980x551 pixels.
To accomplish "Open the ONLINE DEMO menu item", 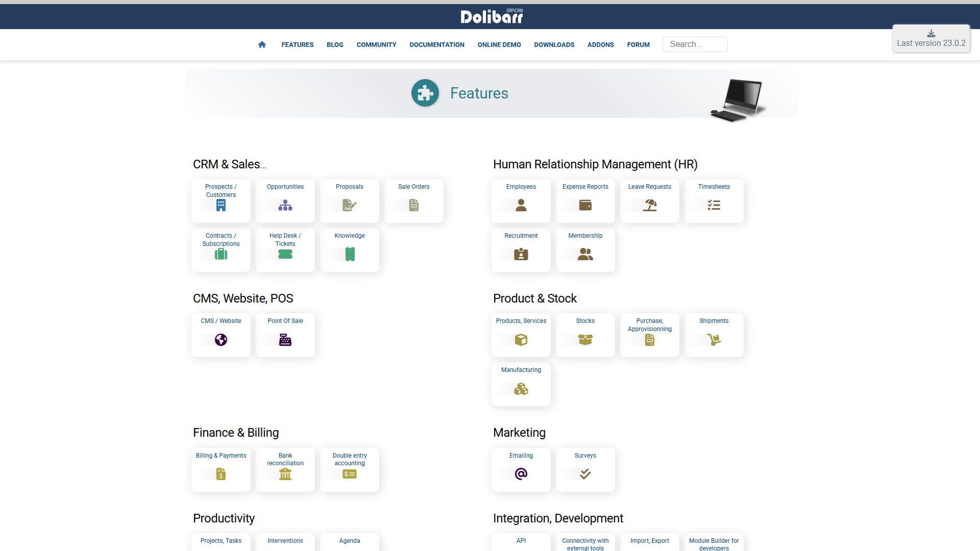I will pyautogui.click(x=499, y=45).
